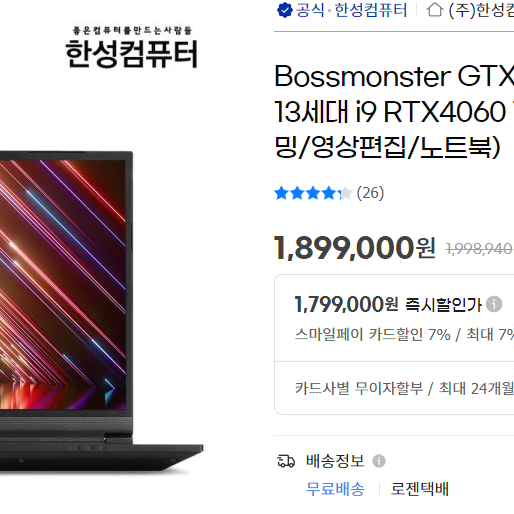Screen dimensions: 514x514
Task: Open info icon next to 배송정보
Action: pyautogui.click(x=379, y=461)
